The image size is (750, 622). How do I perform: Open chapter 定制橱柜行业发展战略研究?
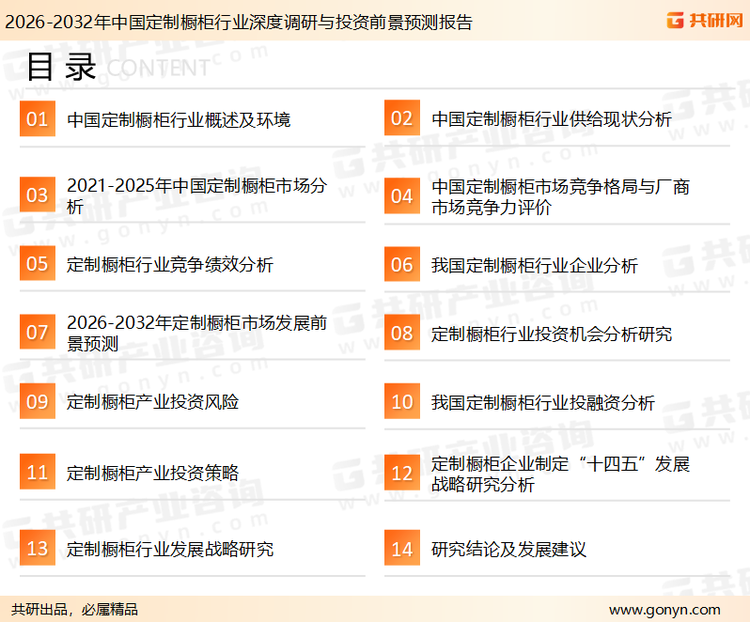(x=170, y=549)
